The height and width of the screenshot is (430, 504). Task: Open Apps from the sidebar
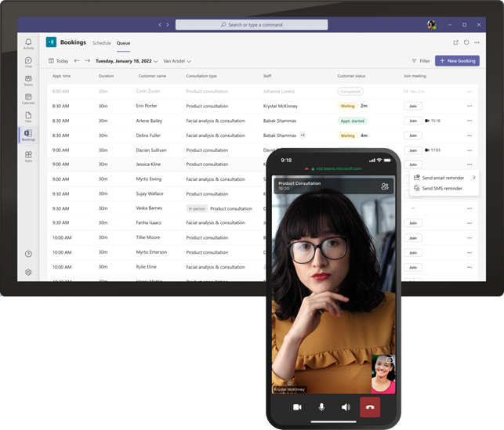pyautogui.click(x=28, y=157)
